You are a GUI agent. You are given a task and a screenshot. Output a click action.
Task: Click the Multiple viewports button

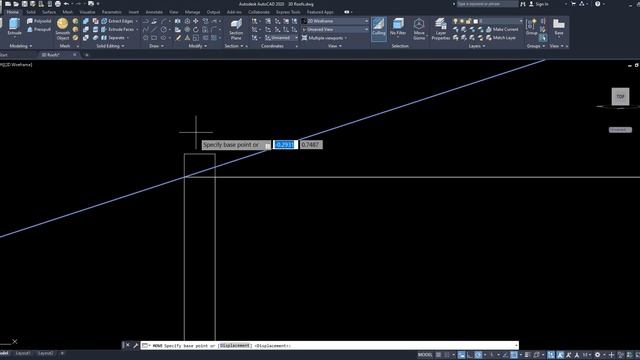[324, 38]
